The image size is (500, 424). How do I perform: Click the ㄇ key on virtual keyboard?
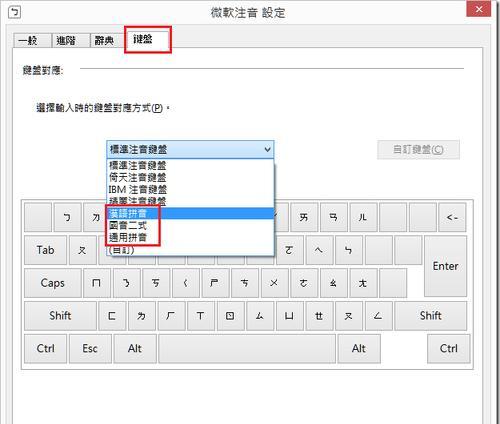click(x=97, y=283)
